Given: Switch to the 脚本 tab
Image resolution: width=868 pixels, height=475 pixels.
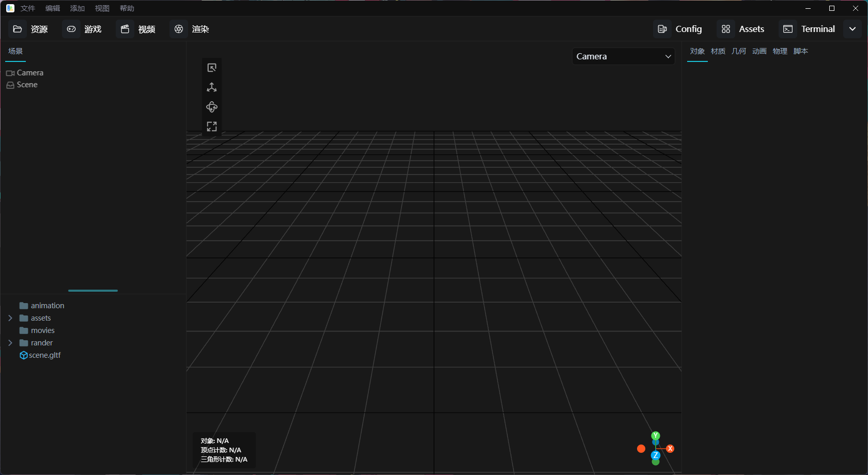Looking at the screenshot, I should [x=801, y=51].
